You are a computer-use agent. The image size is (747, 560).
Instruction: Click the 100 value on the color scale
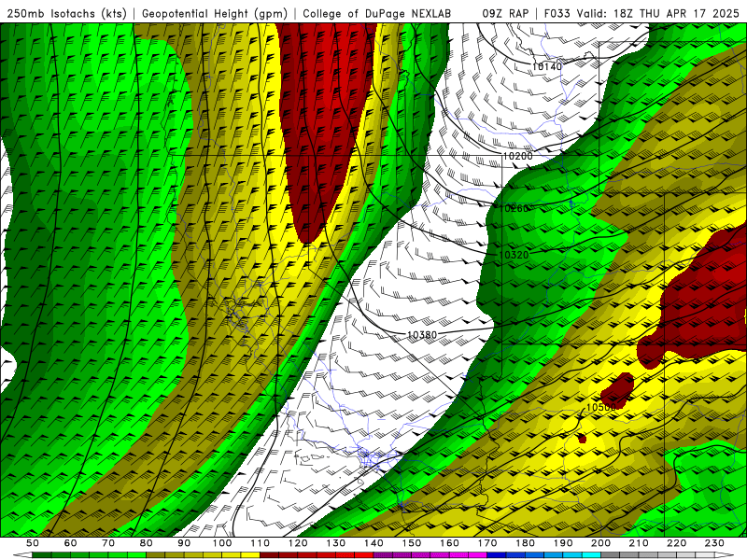tap(222, 543)
